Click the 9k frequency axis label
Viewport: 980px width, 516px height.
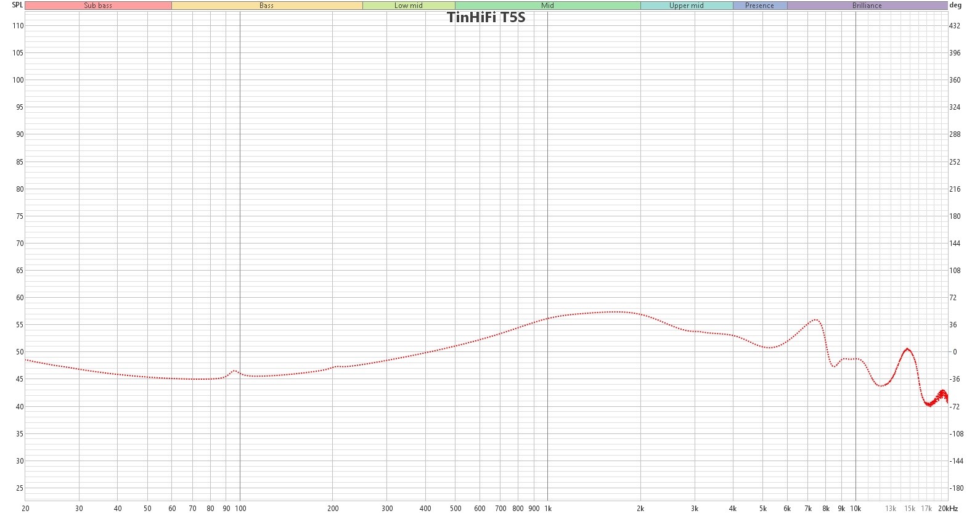pos(841,509)
